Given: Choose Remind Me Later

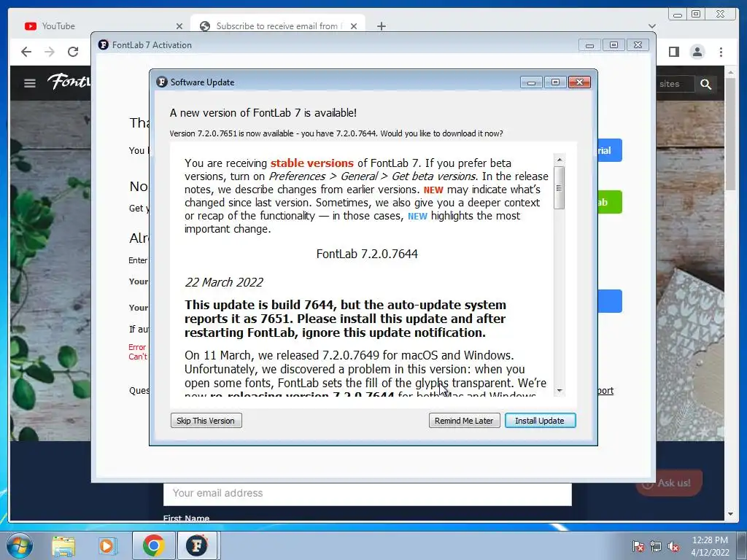Looking at the screenshot, I should (464, 421).
